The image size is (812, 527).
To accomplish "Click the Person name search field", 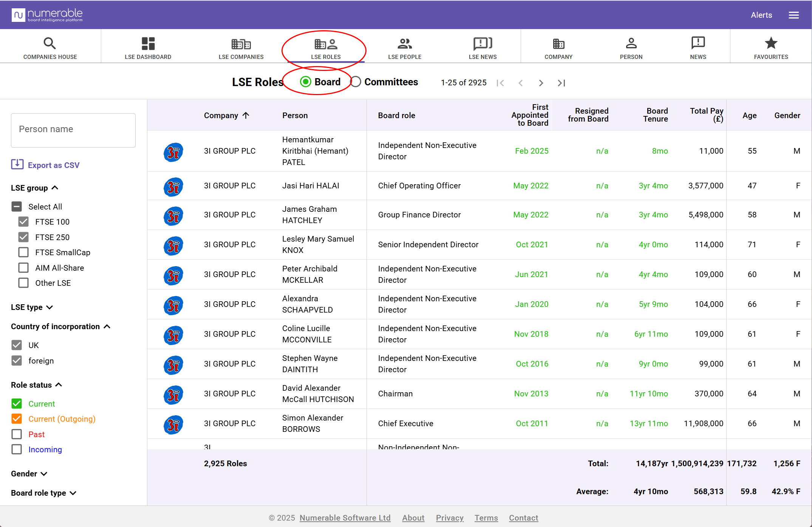I will [x=73, y=130].
